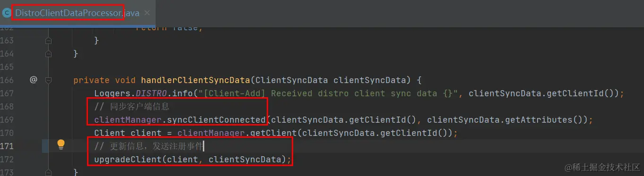Click the italic DISTRO field reference
The image size is (644, 176).
tap(151, 93)
